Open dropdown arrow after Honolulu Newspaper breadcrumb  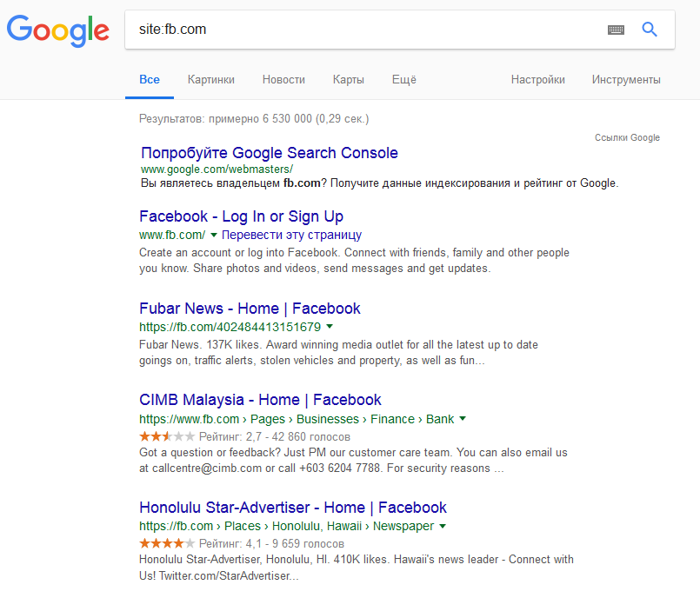click(443, 527)
